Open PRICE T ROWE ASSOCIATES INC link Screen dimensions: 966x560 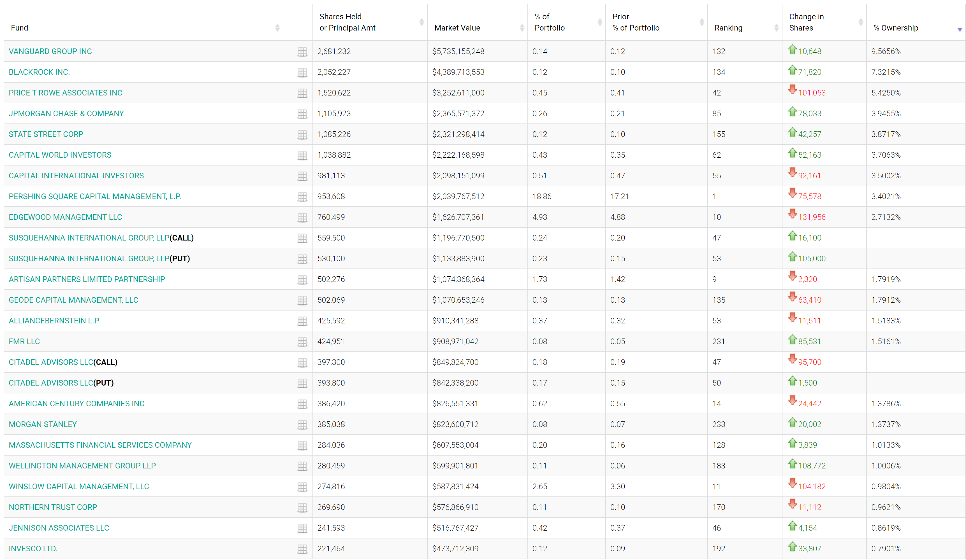coord(66,93)
